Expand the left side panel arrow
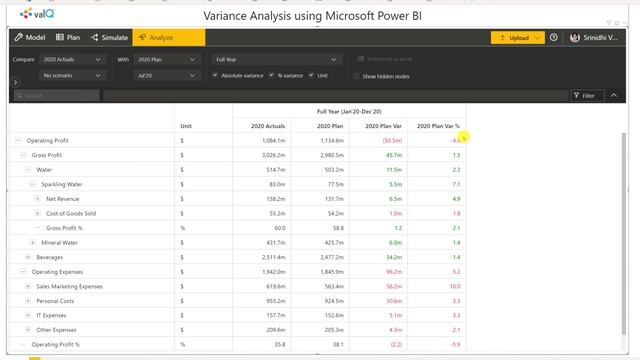Image resolution: width=640 pixels, height=360 pixels. click(16, 82)
